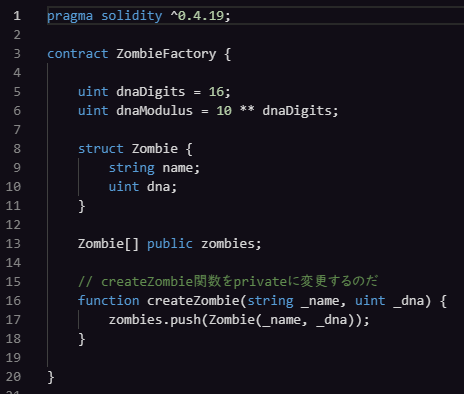The image size is (464, 394).
Task: Click 'dnaDigits' on line 6
Action: click(x=297, y=111)
